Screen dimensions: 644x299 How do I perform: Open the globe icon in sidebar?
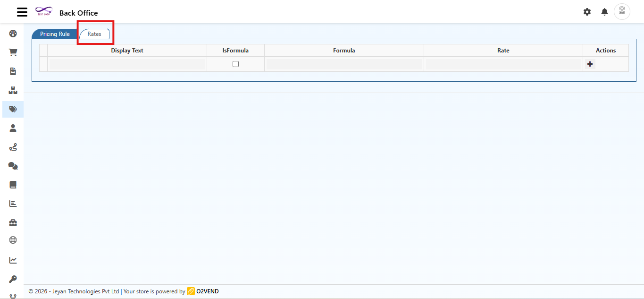tap(13, 240)
